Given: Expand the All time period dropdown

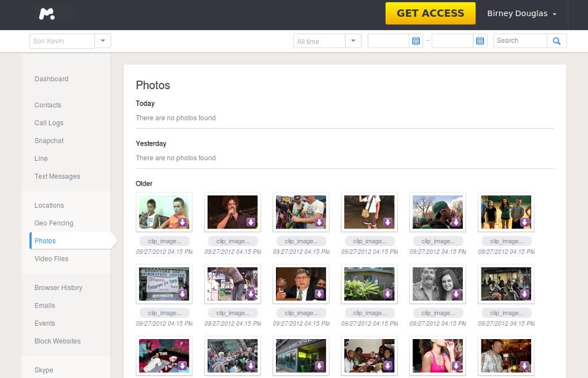Looking at the screenshot, I should click(353, 41).
